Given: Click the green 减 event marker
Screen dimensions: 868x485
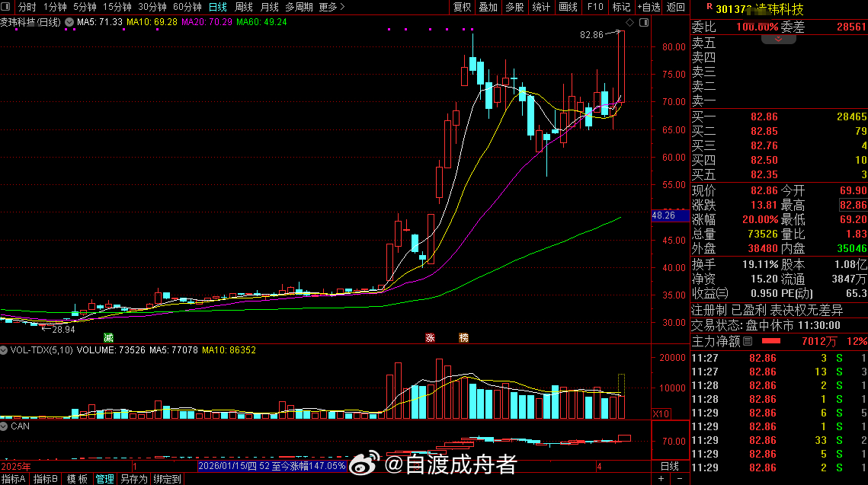Looking at the screenshot, I should pos(108,337).
